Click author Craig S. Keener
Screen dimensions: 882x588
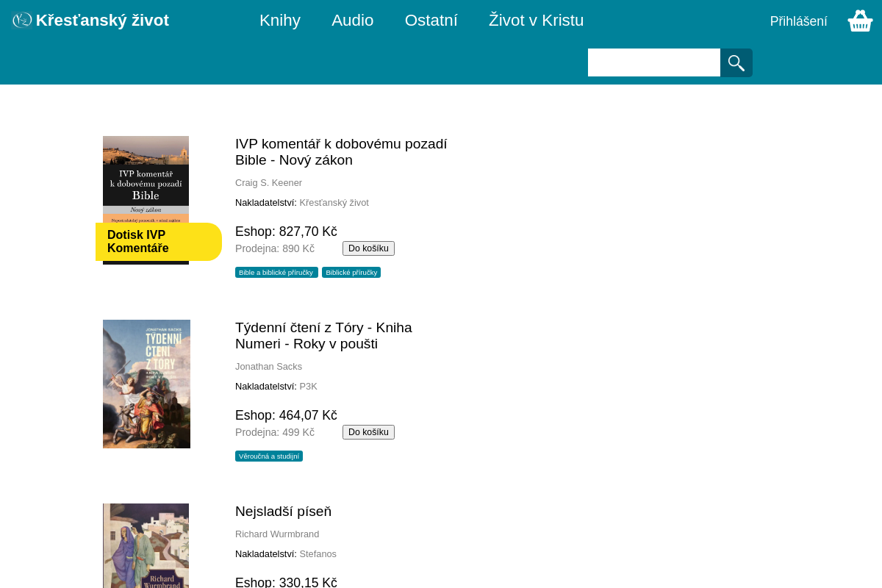[x=268, y=183]
